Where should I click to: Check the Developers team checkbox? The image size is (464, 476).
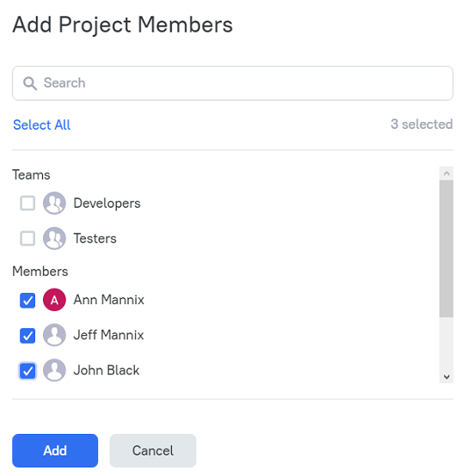click(x=27, y=203)
